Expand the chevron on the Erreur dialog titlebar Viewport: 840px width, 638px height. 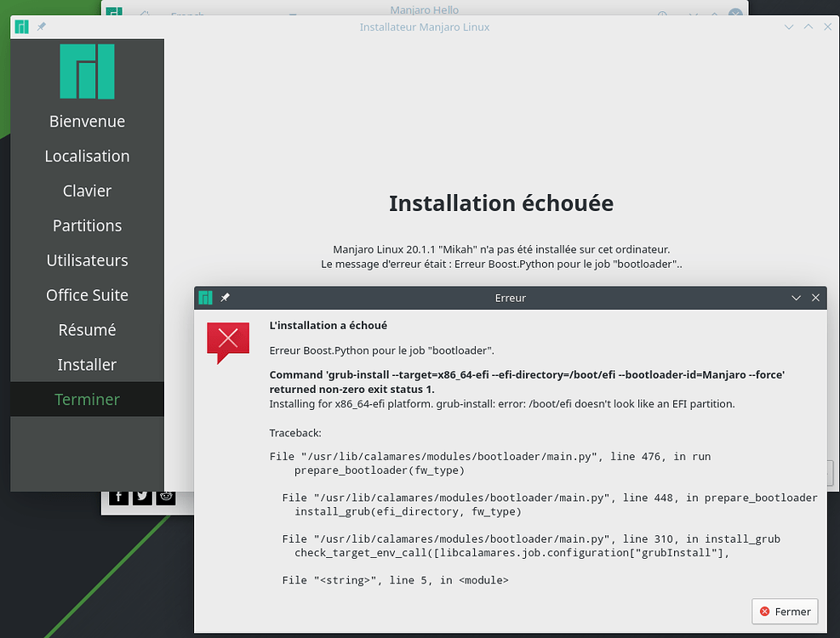796,298
